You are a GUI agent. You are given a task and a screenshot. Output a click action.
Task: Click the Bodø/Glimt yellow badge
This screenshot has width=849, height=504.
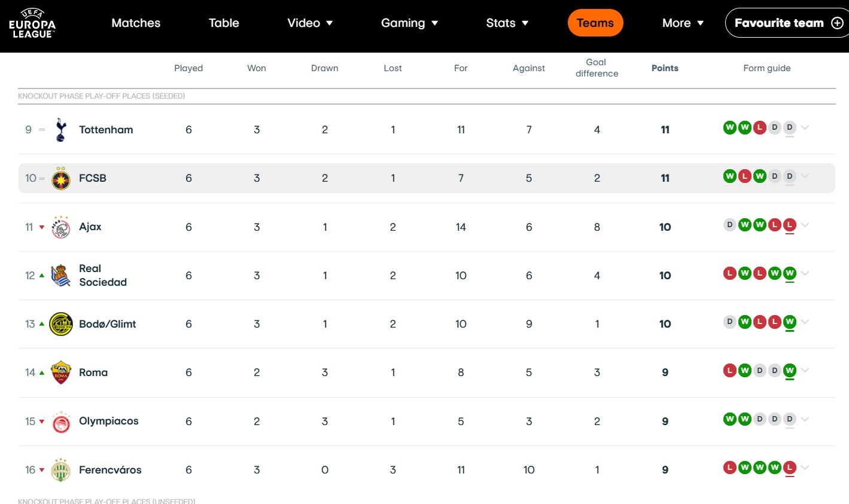pyautogui.click(x=60, y=324)
